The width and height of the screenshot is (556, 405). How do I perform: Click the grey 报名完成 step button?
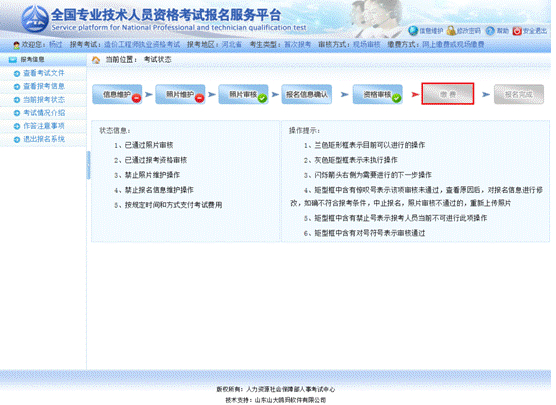519,94
